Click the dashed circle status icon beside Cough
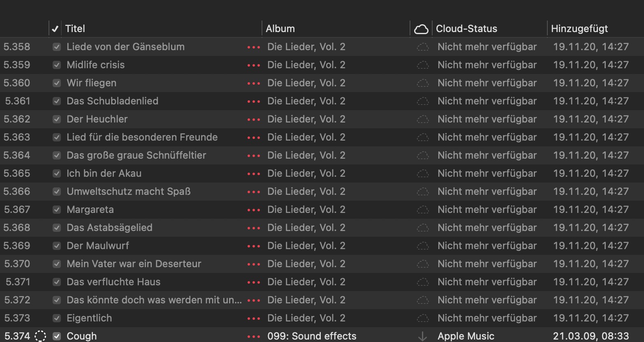The height and width of the screenshot is (342, 644). [x=40, y=336]
